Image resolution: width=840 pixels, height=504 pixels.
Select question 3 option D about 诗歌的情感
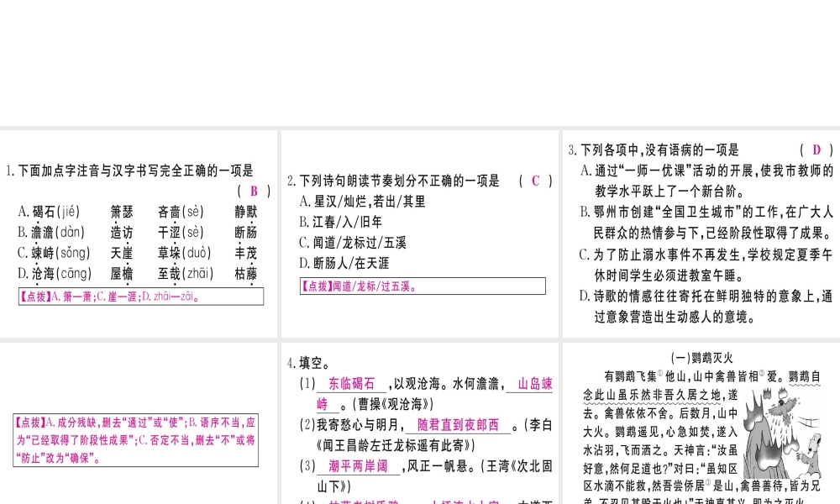click(706, 307)
